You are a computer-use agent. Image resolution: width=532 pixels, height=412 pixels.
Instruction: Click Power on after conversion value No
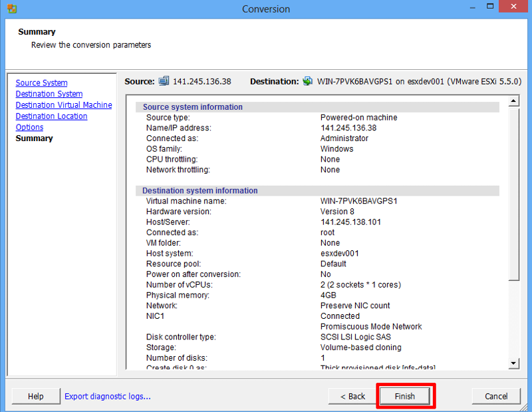tap(325, 274)
